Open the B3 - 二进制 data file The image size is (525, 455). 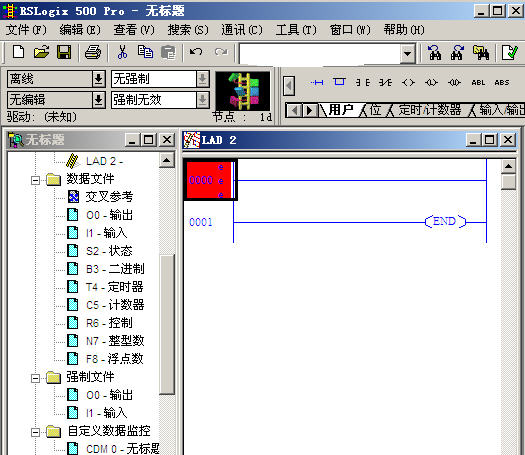coord(106,269)
